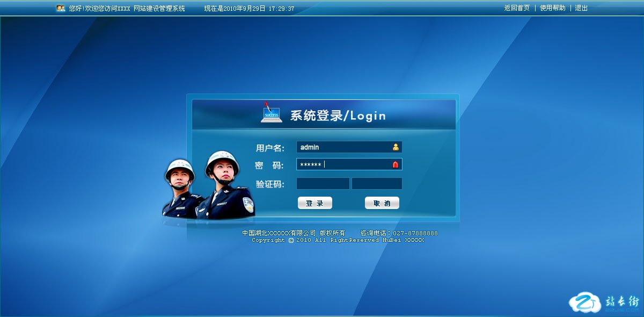644x317 pixels.
Task: Click the 验证码 label
Action: pos(270,184)
